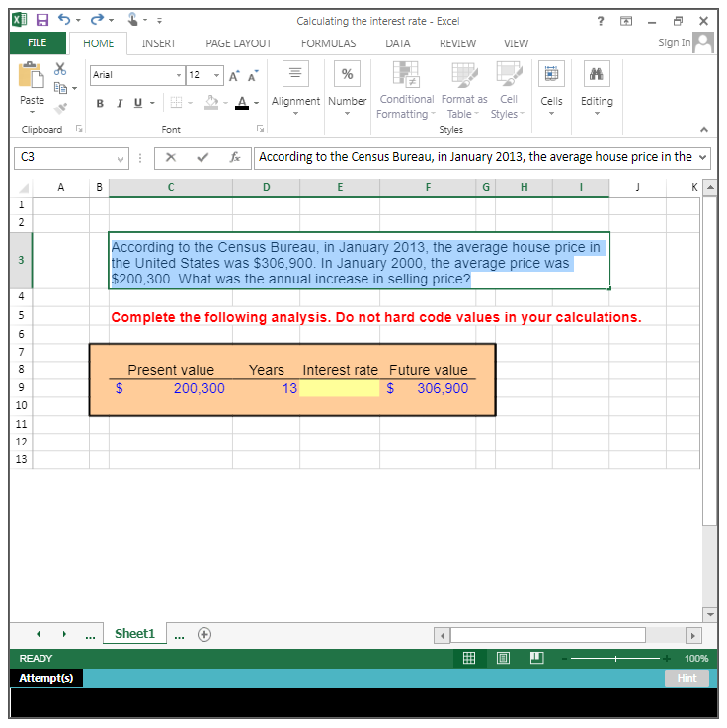Select the Sheet1 tab
The width and height of the screenshot is (727, 728).
point(134,634)
